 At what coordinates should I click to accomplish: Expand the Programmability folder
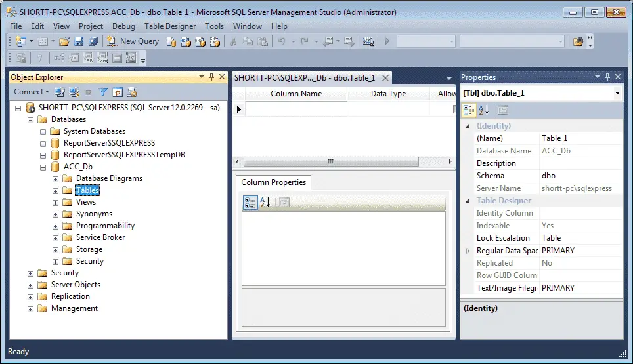point(55,226)
